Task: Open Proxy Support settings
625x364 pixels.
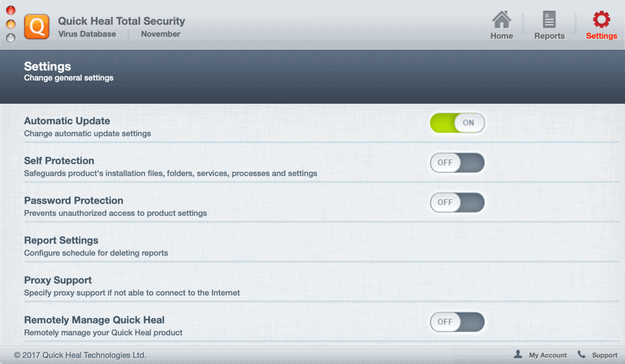Action: tap(58, 280)
